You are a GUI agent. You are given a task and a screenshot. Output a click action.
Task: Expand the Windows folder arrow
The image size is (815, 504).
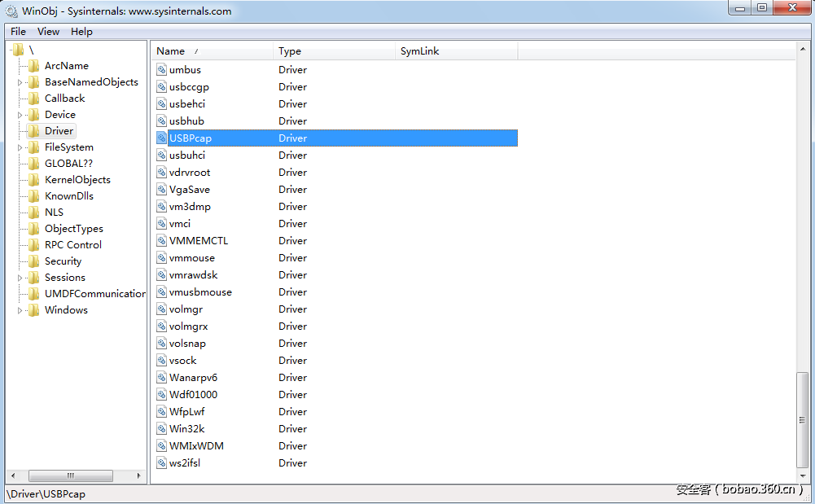pos(20,310)
